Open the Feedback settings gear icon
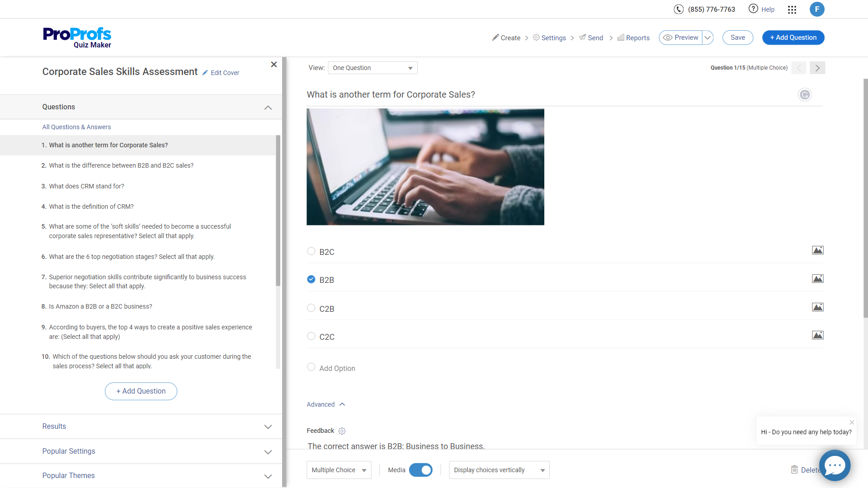Image resolution: width=868 pixels, height=488 pixels. [x=342, y=431]
